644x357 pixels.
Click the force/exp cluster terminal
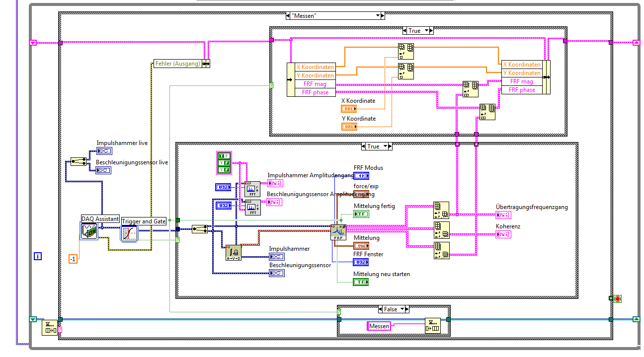[361, 194]
